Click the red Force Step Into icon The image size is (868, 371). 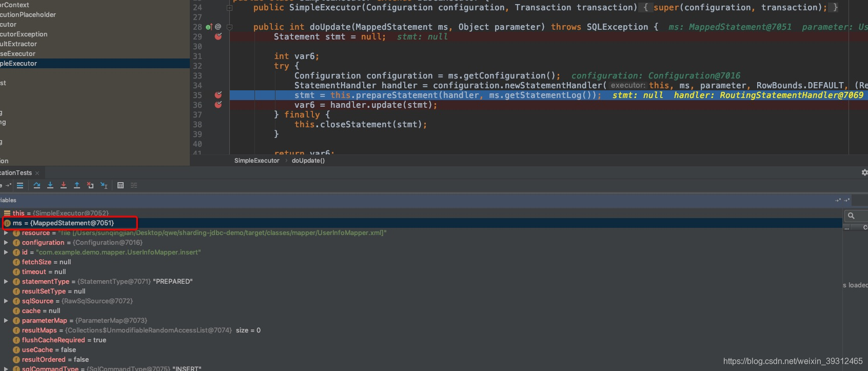[x=64, y=185]
